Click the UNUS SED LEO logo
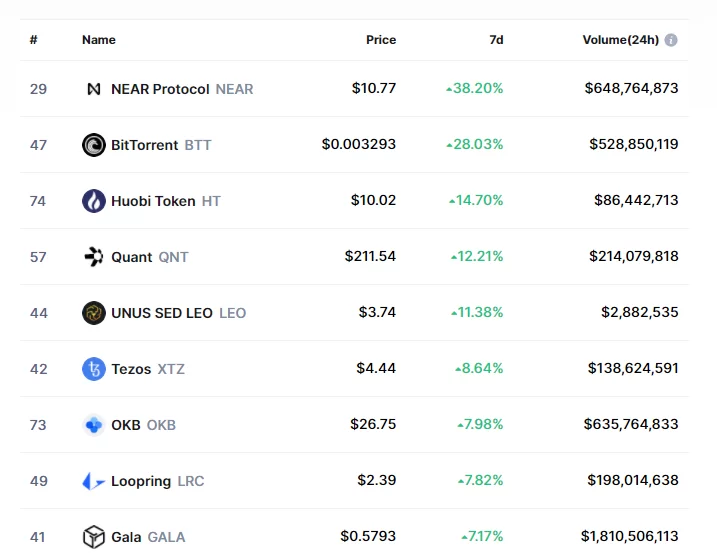Viewport: 717px width, 560px height. pyautogui.click(x=94, y=313)
